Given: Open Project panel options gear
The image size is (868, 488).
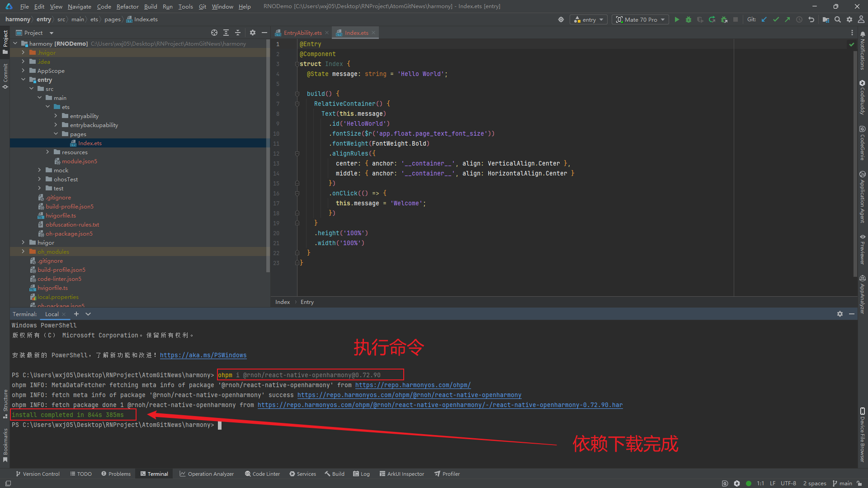Looking at the screenshot, I should tap(253, 33).
